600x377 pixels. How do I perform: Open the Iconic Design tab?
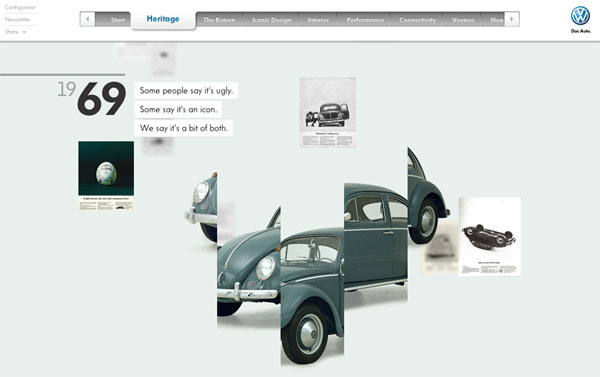(271, 20)
